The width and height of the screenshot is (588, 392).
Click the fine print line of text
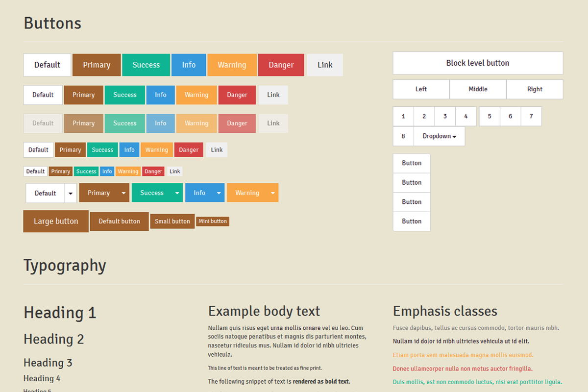click(265, 368)
